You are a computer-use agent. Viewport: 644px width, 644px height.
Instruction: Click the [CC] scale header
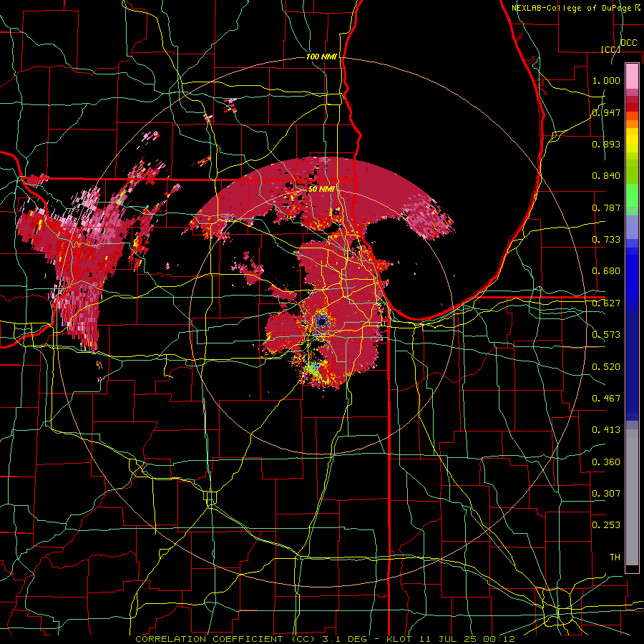point(610,49)
